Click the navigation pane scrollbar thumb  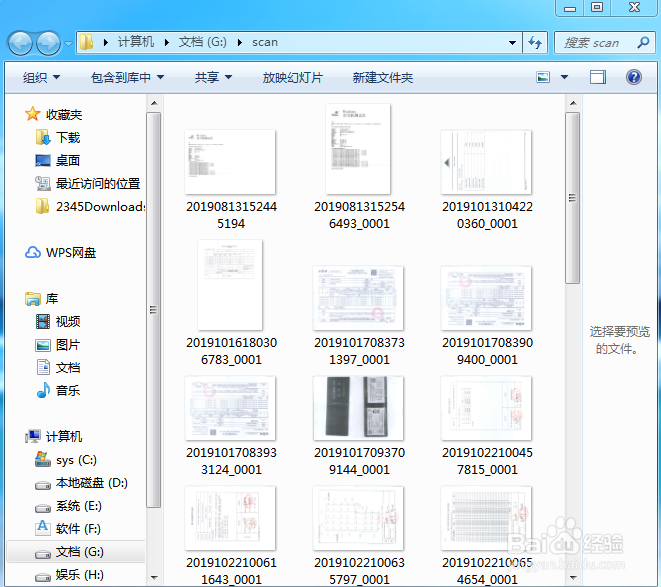(x=154, y=310)
